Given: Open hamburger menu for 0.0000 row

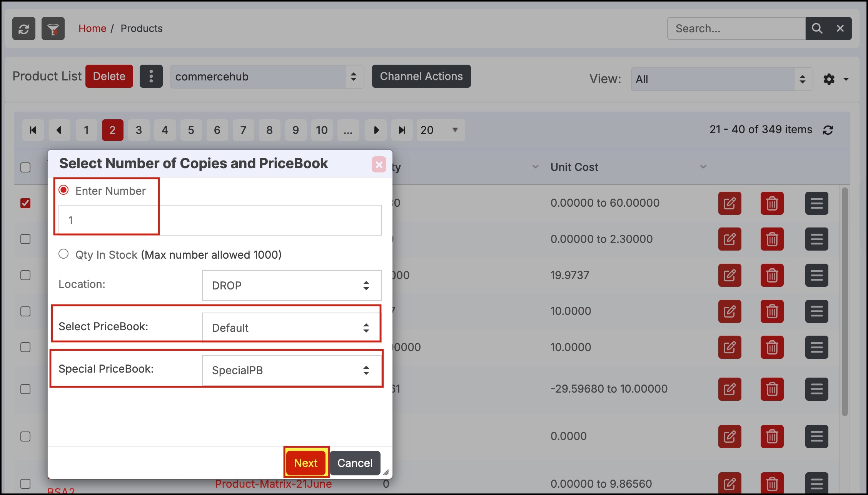Looking at the screenshot, I should pos(816,436).
